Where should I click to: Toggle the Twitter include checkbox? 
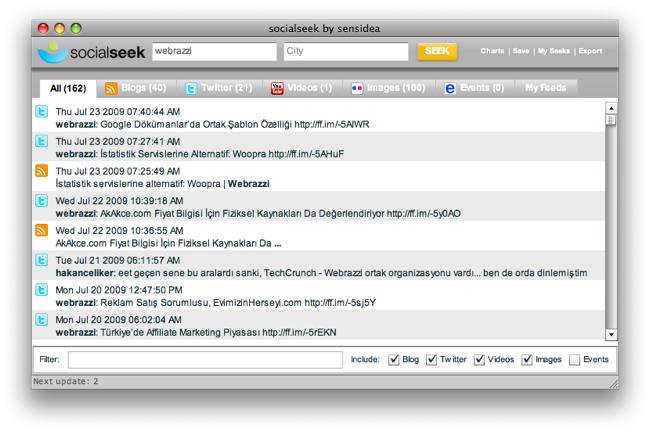tap(432, 359)
